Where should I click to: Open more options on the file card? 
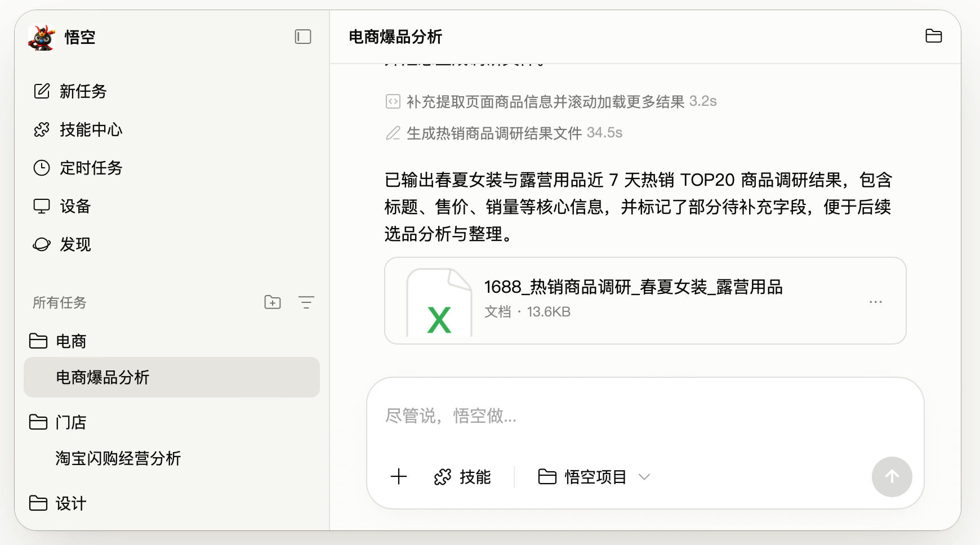tap(875, 302)
